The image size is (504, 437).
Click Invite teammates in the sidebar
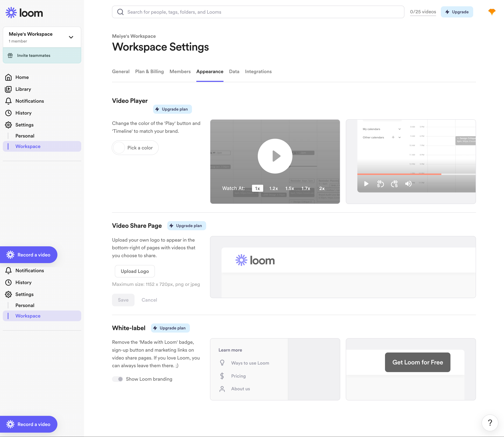pyautogui.click(x=42, y=55)
